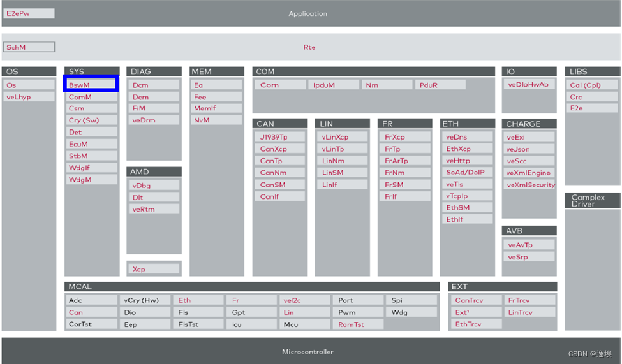622x364 pixels.
Task: Select the CanXcp module
Action: 279,149
